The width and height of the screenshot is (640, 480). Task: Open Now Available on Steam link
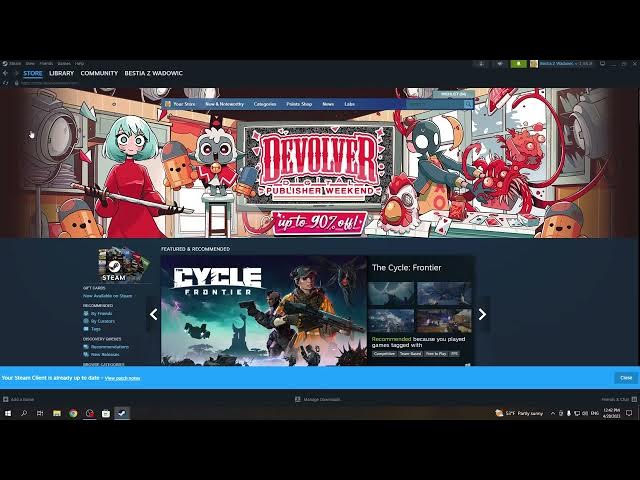point(107,296)
